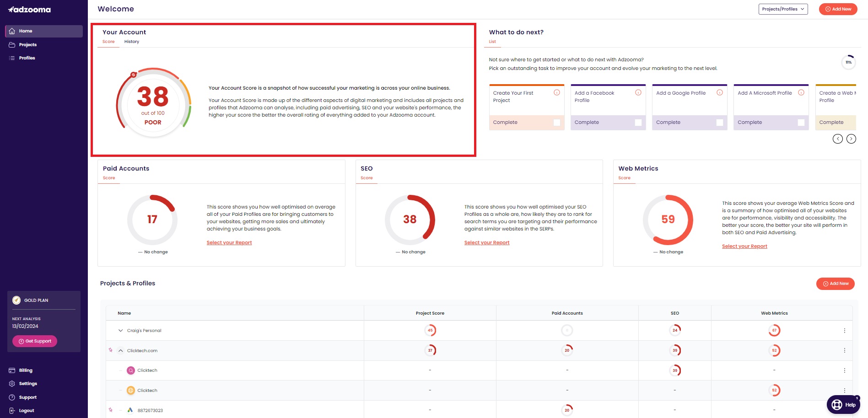Image resolution: width=868 pixels, height=418 pixels.
Task: Click the Web Metrics 59 score dial
Action: pos(668,220)
